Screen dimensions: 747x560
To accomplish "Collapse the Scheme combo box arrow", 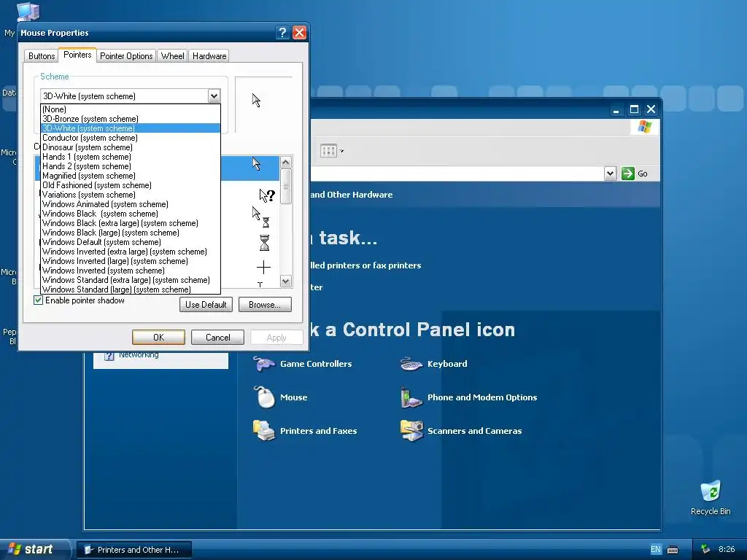I will [x=214, y=96].
